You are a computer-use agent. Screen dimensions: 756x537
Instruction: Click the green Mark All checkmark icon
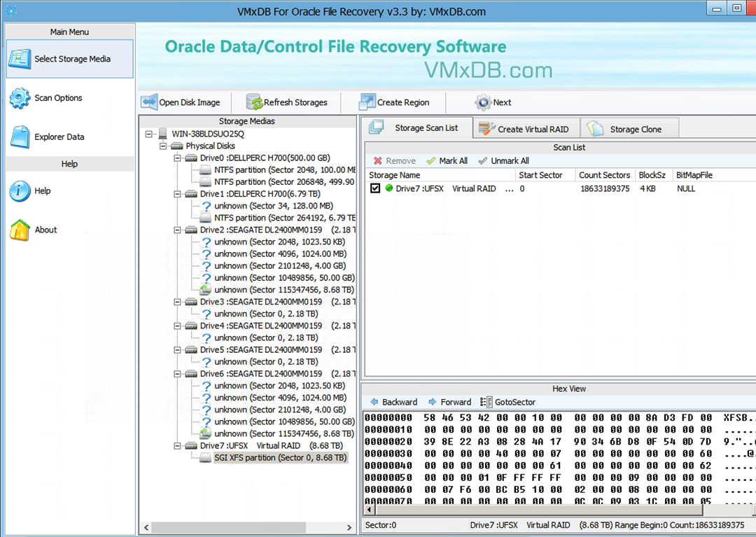tap(431, 161)
